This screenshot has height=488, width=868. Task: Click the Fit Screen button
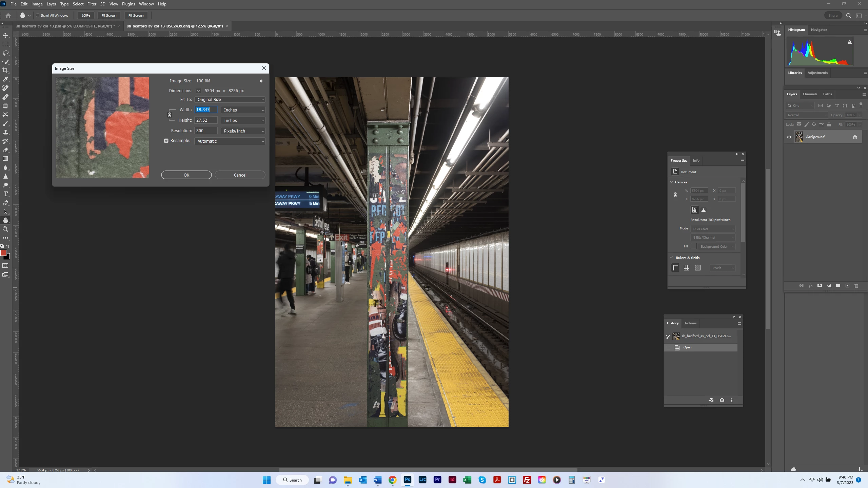(109, 15)
